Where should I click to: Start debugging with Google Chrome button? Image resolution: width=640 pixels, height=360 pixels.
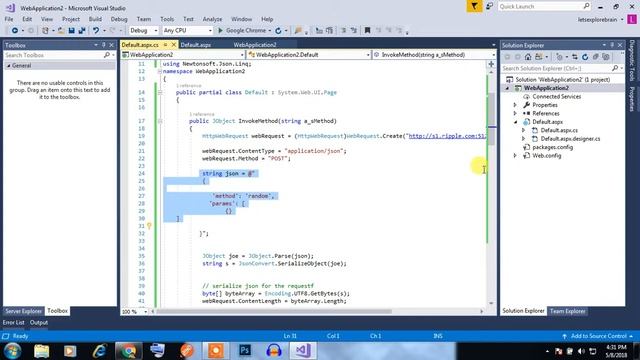(241, 31)
